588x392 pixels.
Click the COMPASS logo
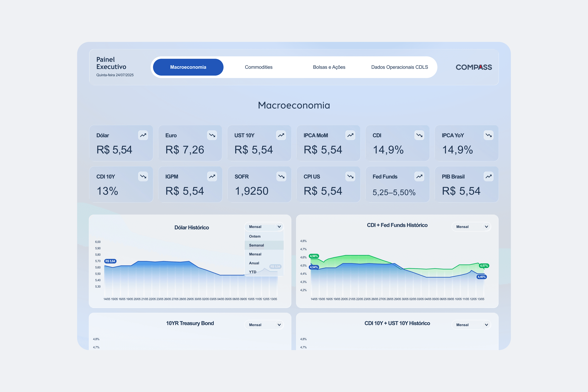tap(473, 67)
